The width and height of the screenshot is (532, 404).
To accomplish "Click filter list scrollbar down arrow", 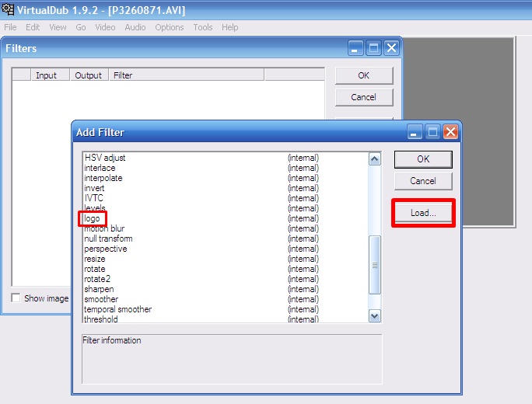I will pos(375,316).
